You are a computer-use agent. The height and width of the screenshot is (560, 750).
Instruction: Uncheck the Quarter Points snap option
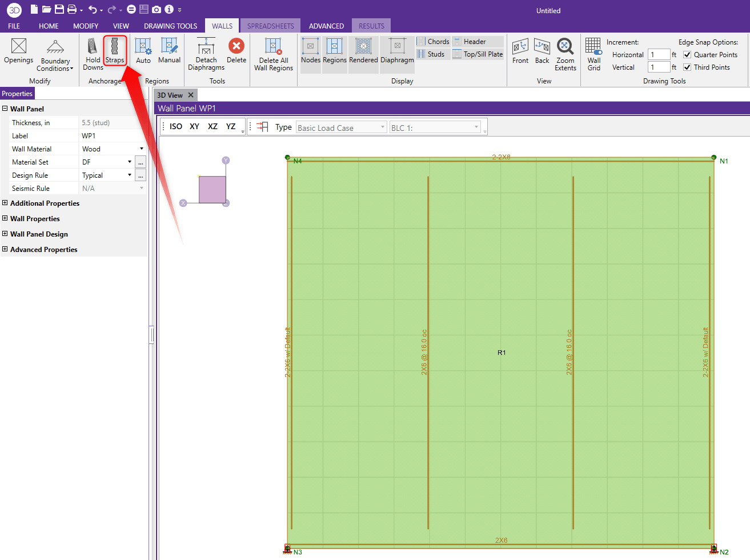click(x=688, y=55)
